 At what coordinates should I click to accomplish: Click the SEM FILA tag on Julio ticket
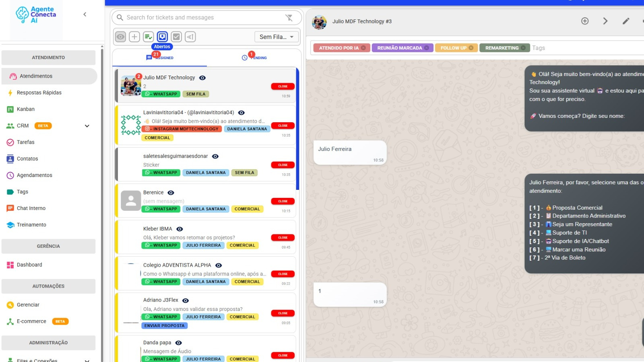click(196, 94)
